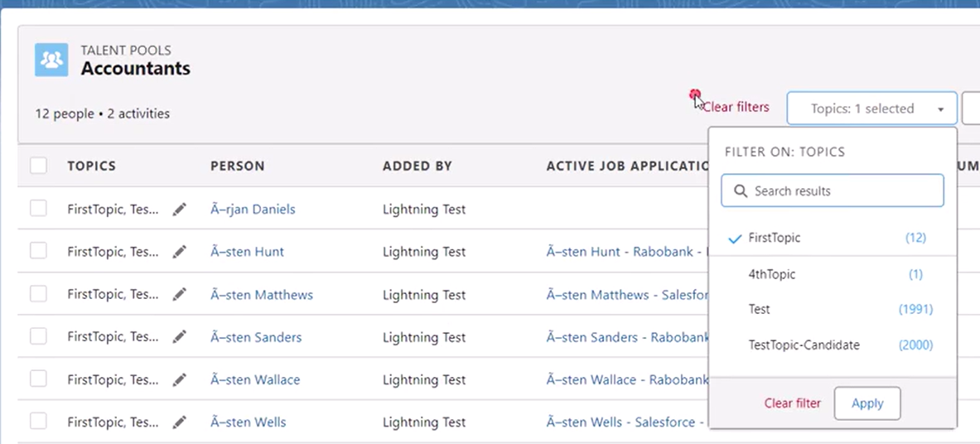Click Clear filters link beside Topics

point(736,107)
